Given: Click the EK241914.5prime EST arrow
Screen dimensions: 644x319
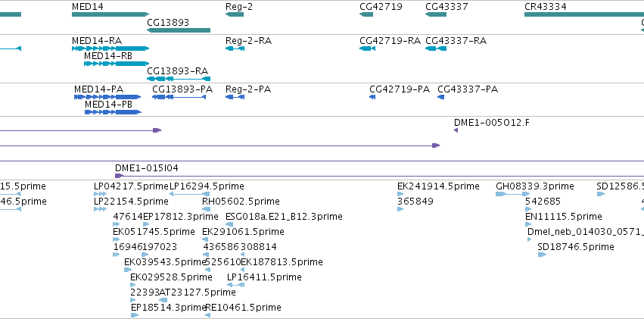Looking at the screenshot, I should point(400,194).
